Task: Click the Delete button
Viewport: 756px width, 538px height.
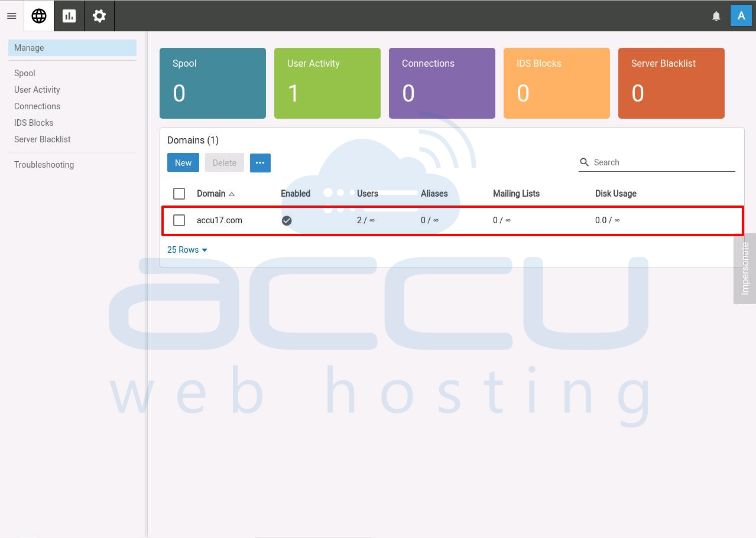Action: pos(225,163)
